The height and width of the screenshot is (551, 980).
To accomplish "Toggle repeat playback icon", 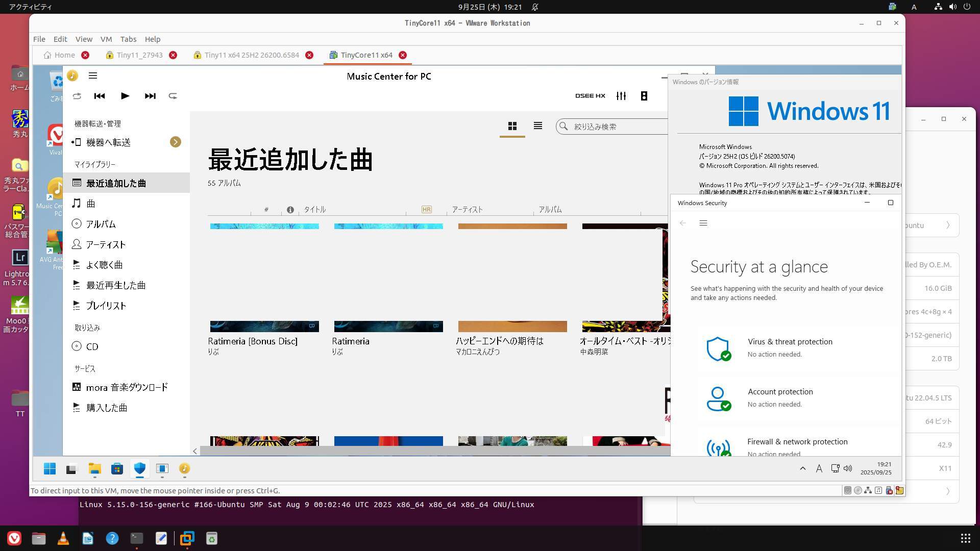I will pyautogui.click(x=173, y=96).
